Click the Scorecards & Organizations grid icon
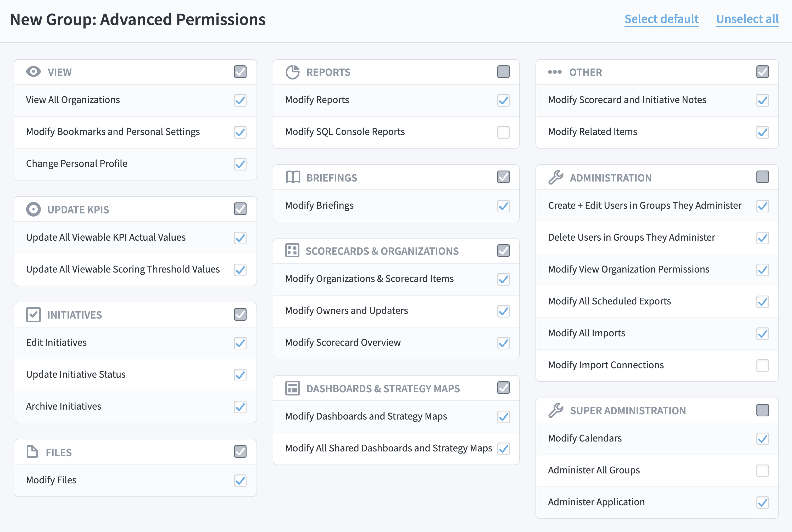 292,250
